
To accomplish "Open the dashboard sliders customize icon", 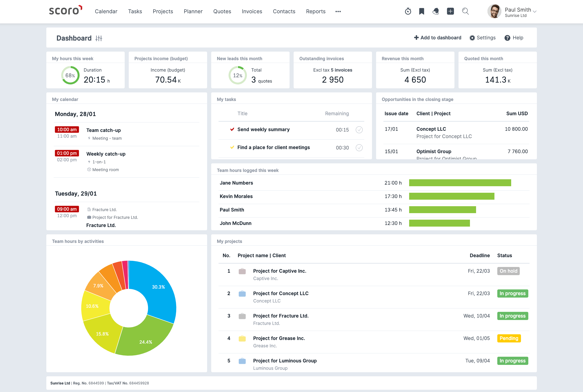I will (99, 38).
